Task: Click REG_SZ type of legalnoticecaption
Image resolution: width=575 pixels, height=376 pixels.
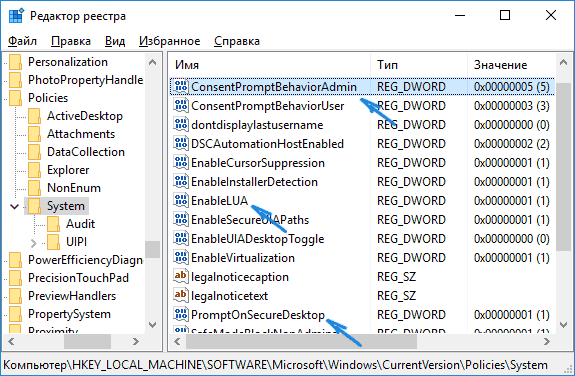Action: point(396,277)
